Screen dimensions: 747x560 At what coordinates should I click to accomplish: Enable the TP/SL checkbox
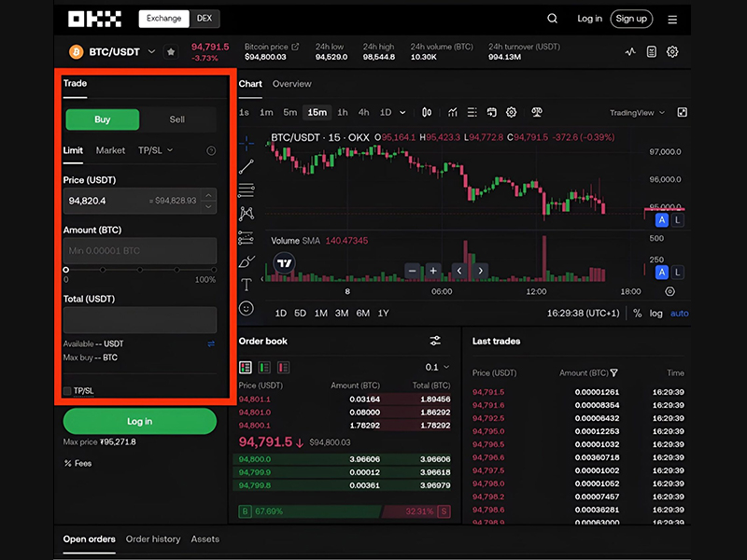point(67,391)
